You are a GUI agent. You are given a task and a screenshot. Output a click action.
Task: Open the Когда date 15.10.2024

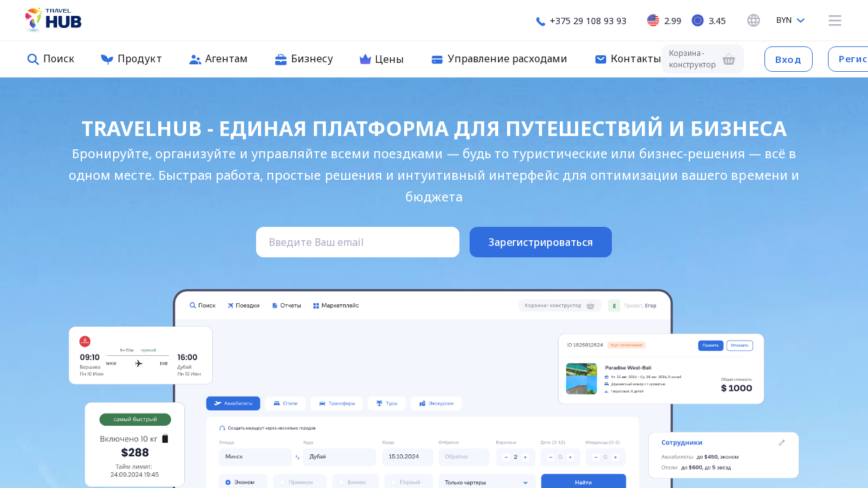(407, 457)
